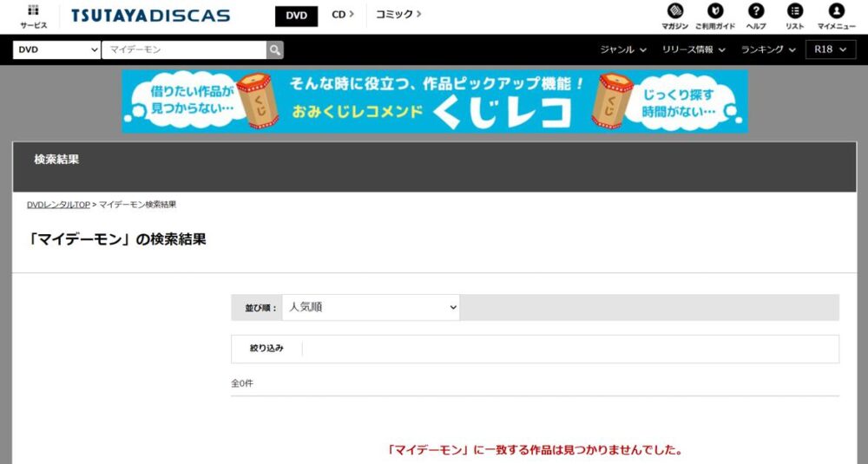Switch to the コミック tab

(398, 15)
